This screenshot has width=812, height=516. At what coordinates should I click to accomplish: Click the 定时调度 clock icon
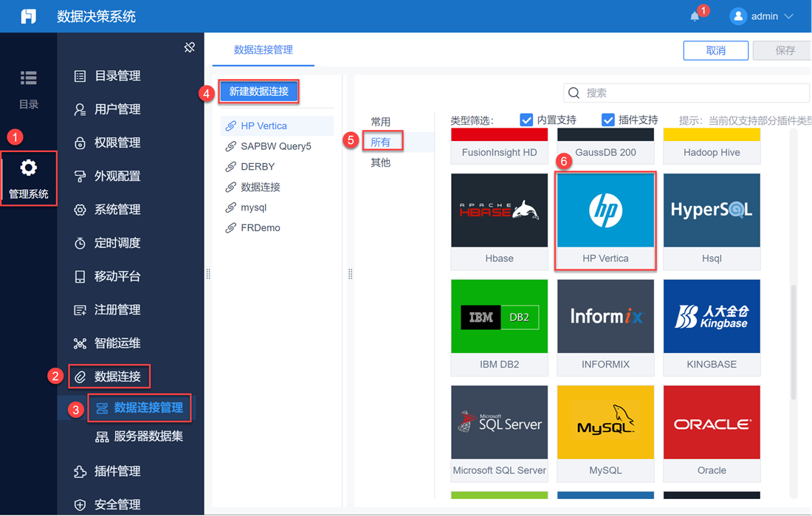(80, 243)
